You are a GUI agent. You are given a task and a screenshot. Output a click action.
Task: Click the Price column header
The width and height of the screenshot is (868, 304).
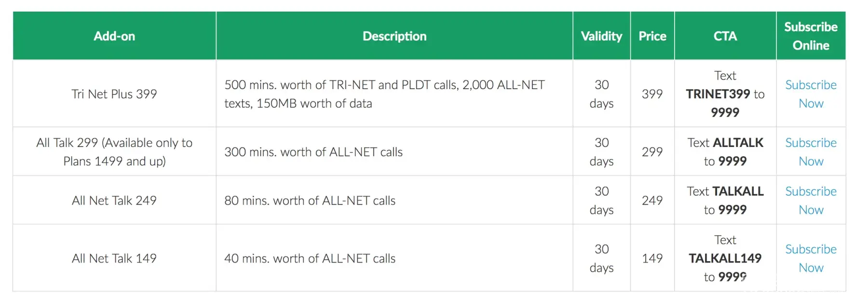(x=652, y=36)
